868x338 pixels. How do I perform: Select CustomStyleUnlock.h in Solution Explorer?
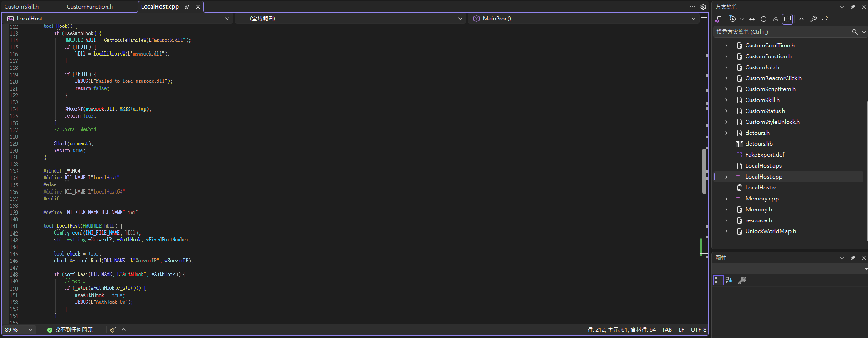point(772,122)
